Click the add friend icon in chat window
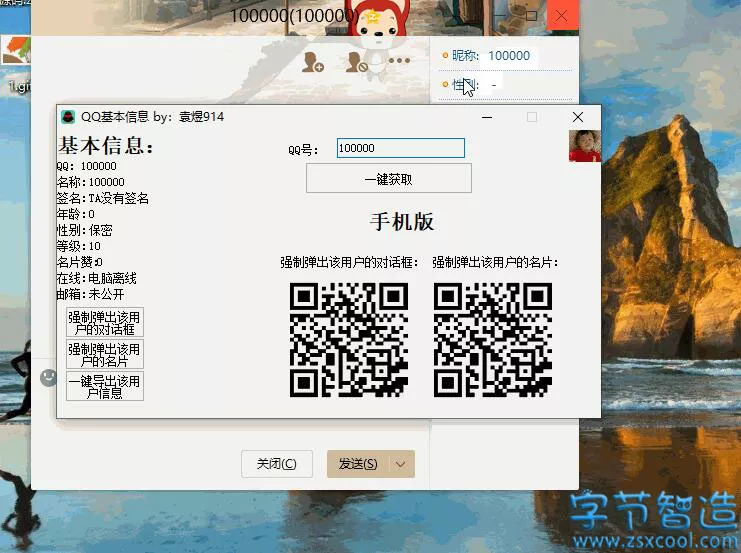Image resolution: width=741 pixels, height=553 pixels. point(313,62)
